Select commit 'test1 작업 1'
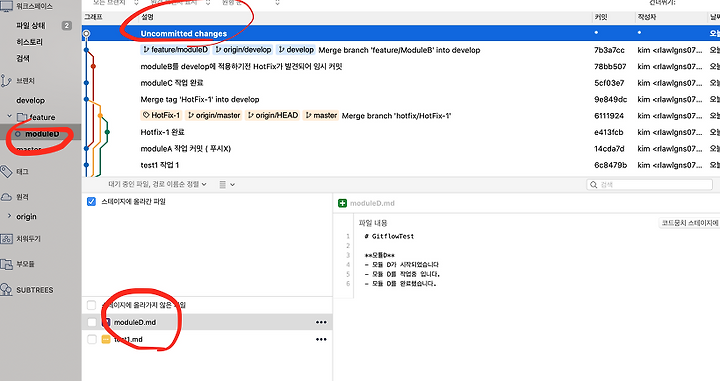The width and height of the screenshot is (720, 381). [x=401, y=165]
